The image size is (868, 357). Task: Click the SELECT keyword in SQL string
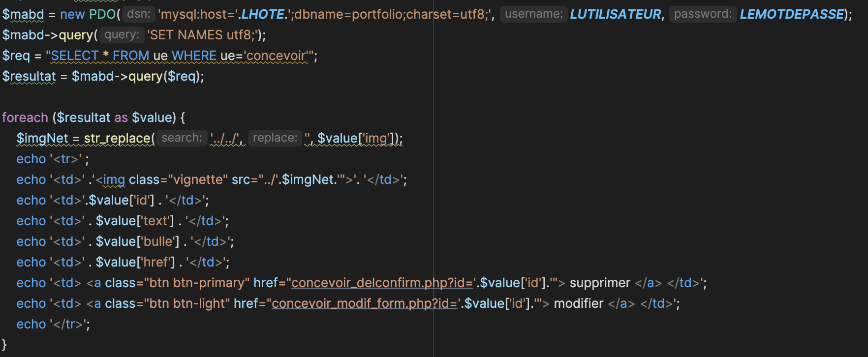click(x=75, y=56)
